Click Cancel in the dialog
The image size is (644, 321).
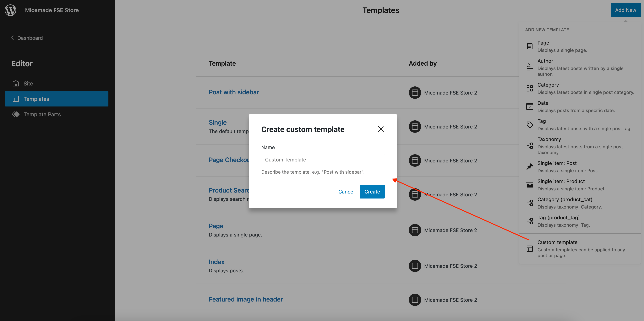click(x=346, y=192)
